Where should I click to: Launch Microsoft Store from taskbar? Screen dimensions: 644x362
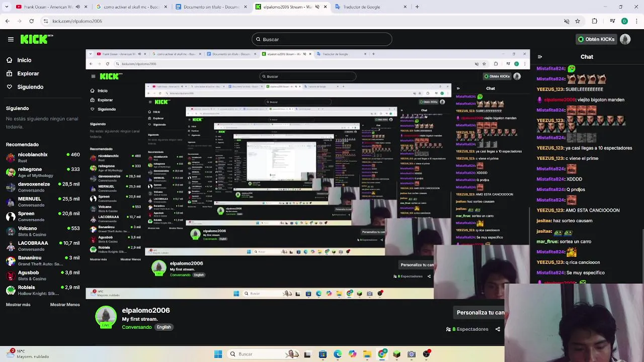coord(323,354)
